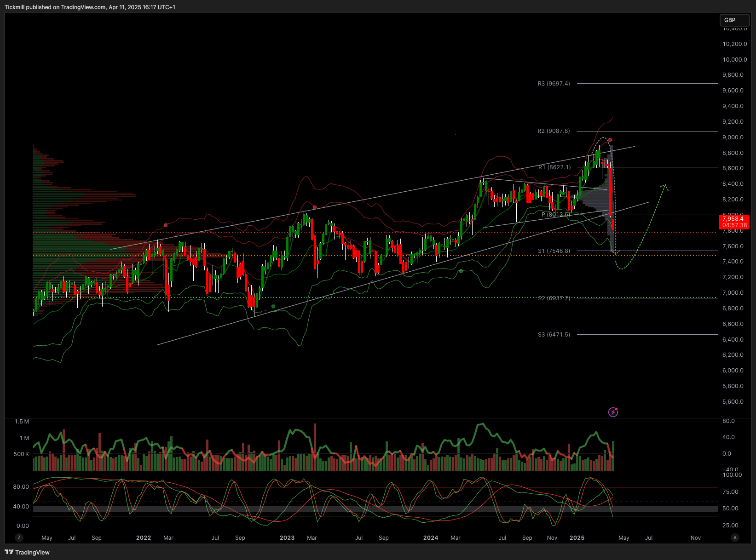Click the R3 (9697.4) pivot label

coord(554,84)
